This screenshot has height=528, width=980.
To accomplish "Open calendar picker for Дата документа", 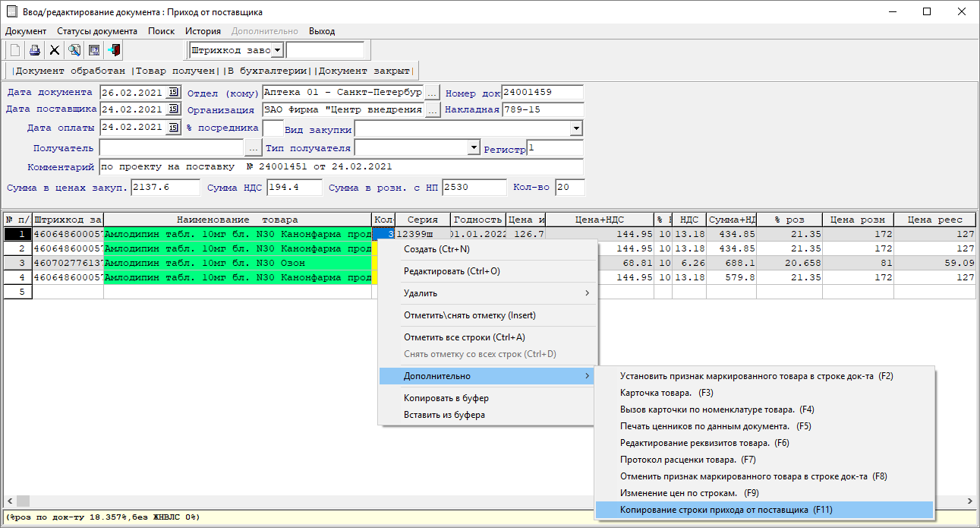I will click(x=173, y=93).
